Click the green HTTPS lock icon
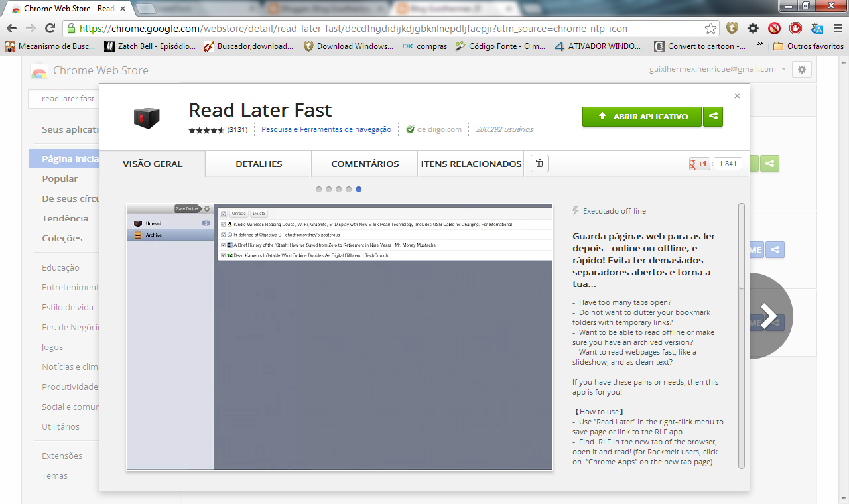 tap(71, 29)
